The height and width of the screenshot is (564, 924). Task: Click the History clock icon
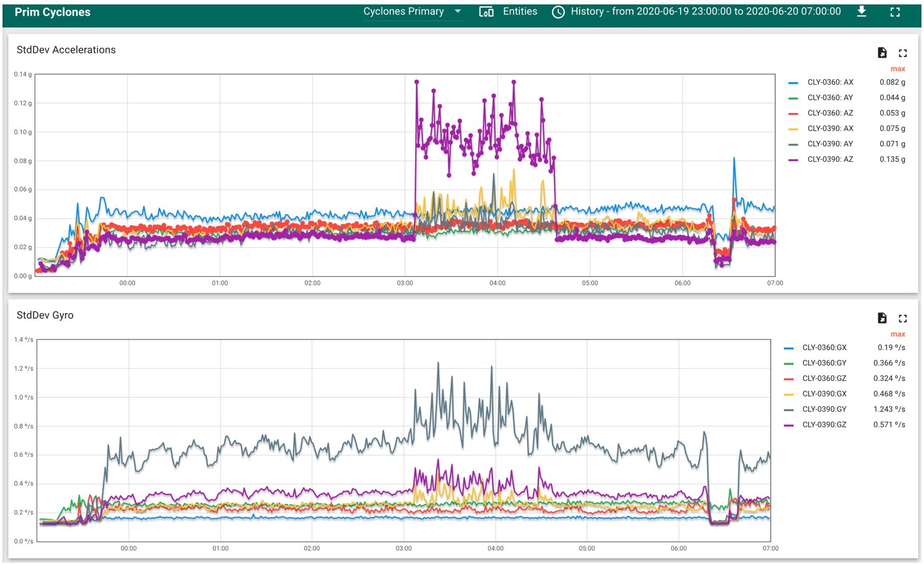pos(558,12)
